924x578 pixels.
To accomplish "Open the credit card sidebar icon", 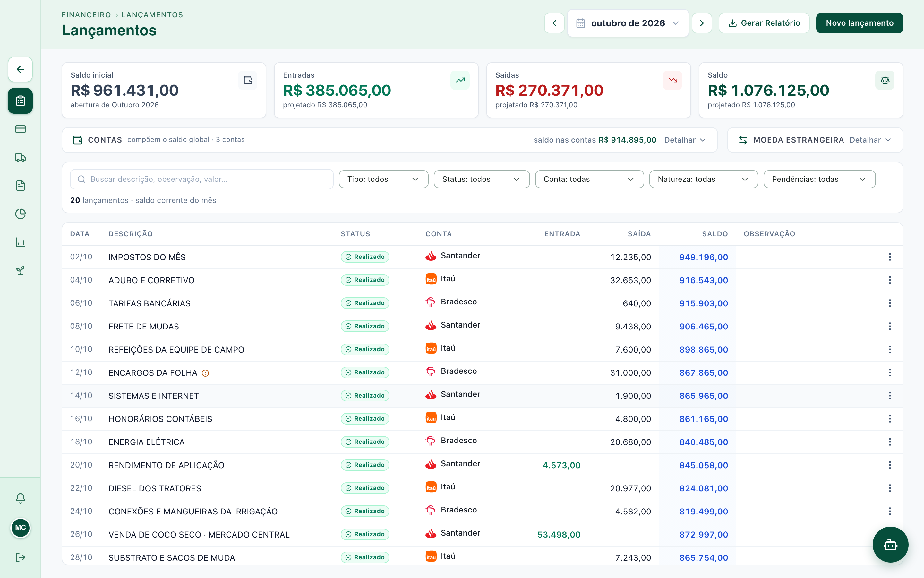I will coord(20,129).
